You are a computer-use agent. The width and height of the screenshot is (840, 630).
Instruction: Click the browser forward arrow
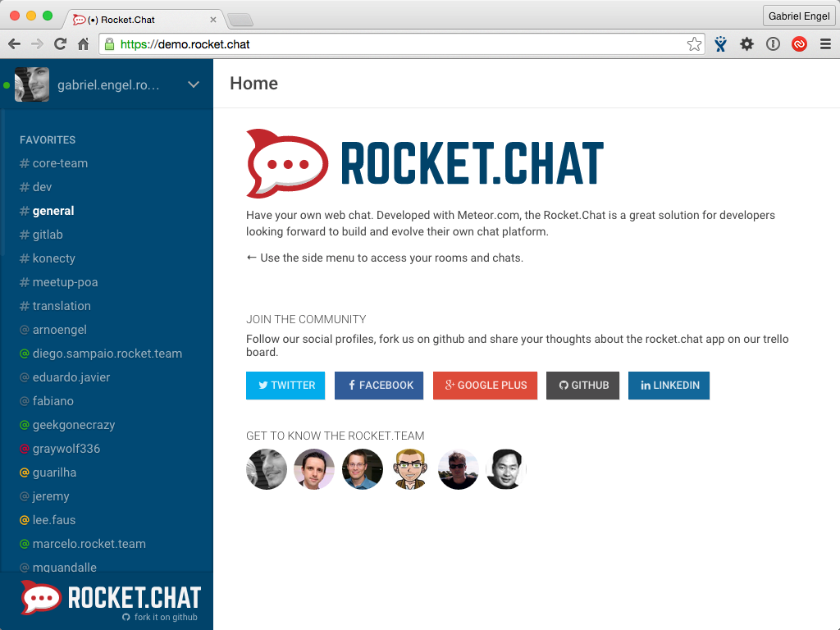[37, 44]
